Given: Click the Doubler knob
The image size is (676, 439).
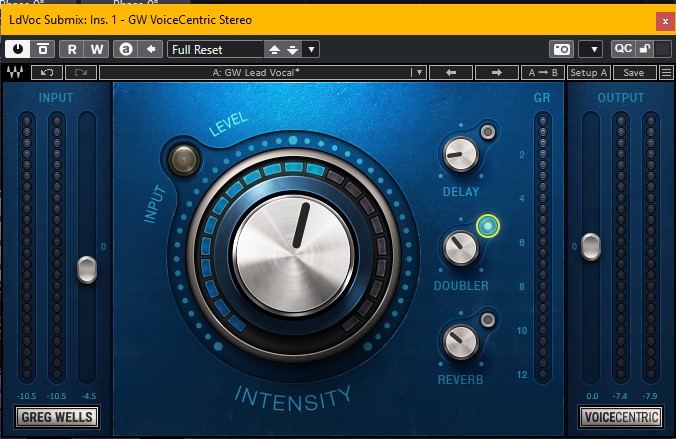Looking at the screenshot, I should 461,248.
